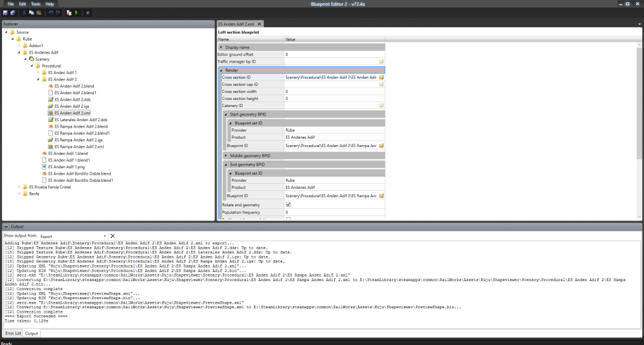This screenshot has width=644, height=345.
Task: Click browse icon for Catenary ID
Action: [x=381, y=106]
